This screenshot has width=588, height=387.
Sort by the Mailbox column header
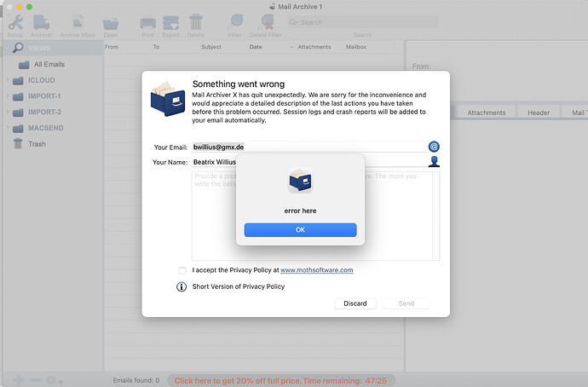point(356,47)
